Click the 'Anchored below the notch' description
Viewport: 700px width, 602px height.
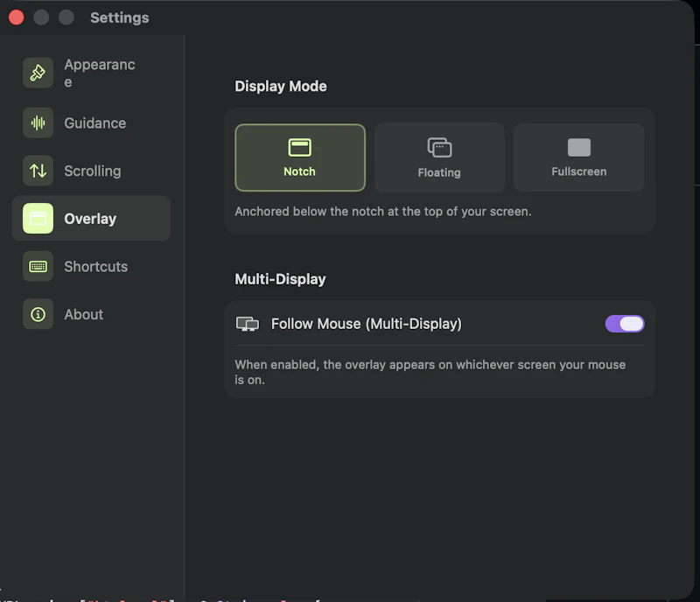[x=383, y=211]
